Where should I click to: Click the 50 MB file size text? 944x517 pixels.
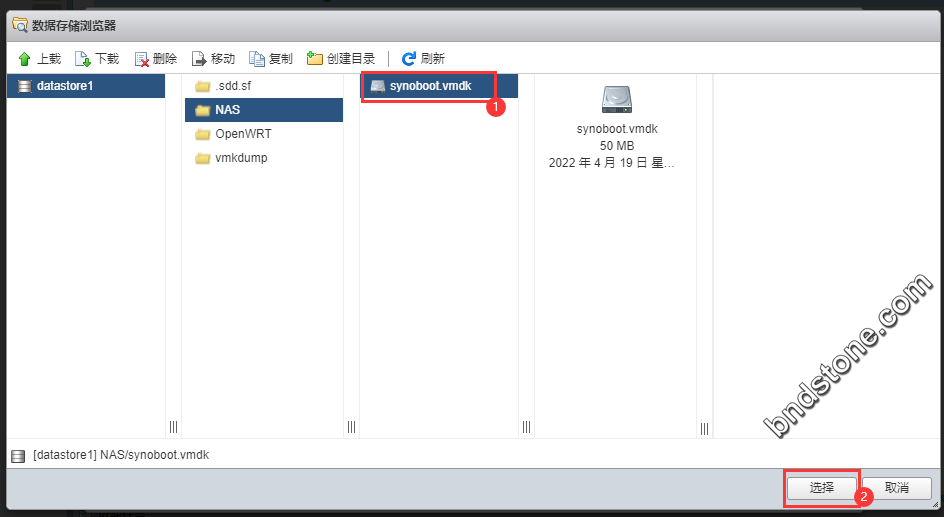(x=617, y=146)
